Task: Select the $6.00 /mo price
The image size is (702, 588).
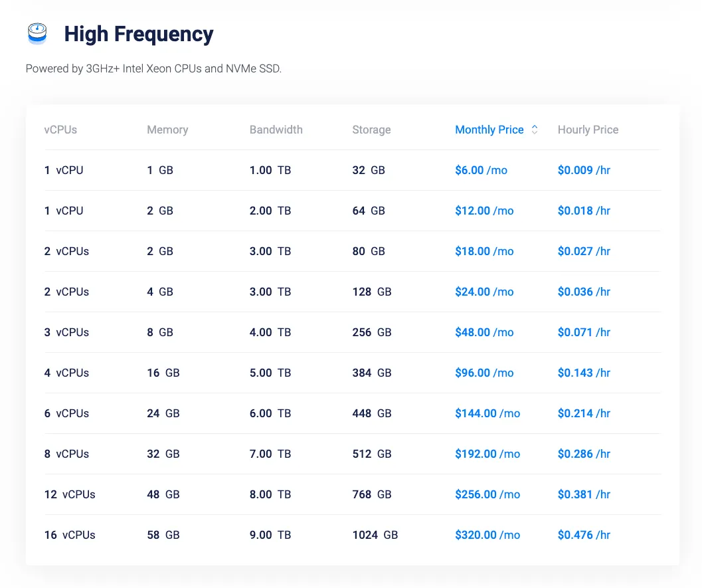Action: point(482,170)
